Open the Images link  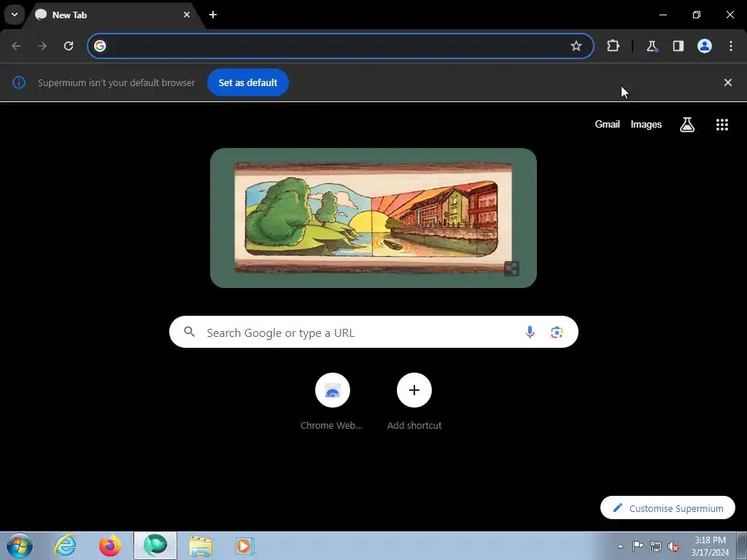point(646,124)
